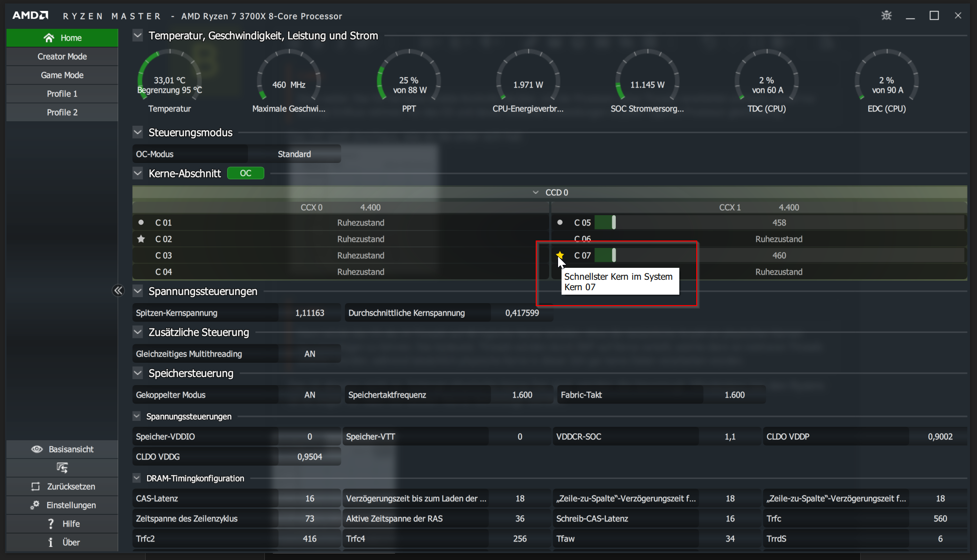Switch to Profile 2

62,112
